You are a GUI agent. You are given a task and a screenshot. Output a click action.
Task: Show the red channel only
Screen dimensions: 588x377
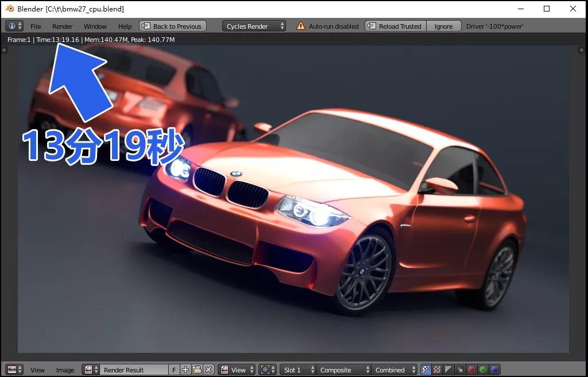tap(471, 370)
